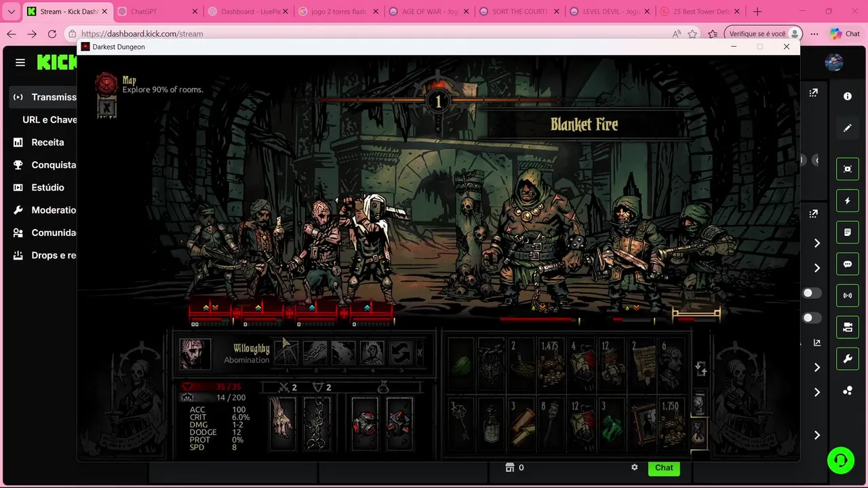The height and width of the screenshot is (488, 868).
Task: Open the Transmiss sidebar section
Action: tap(45, 97)
